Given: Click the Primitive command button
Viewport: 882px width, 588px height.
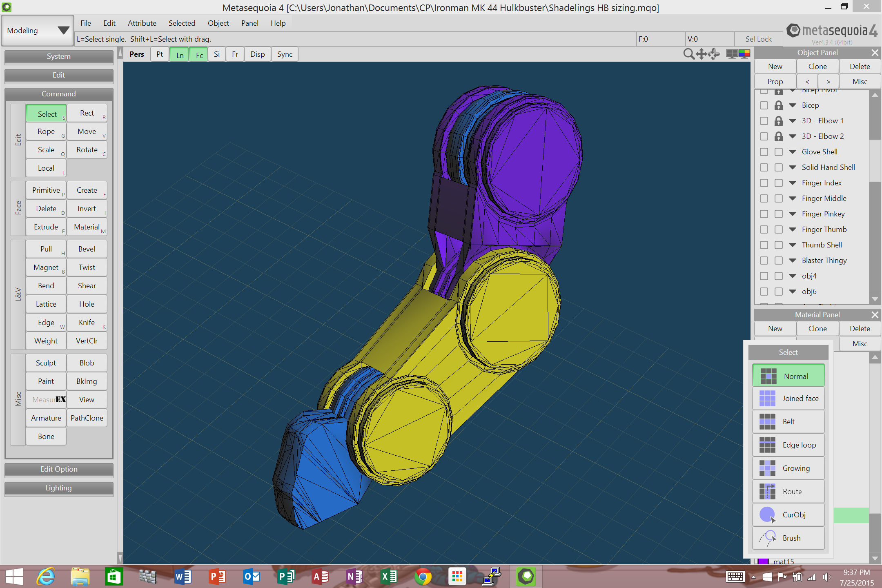Looking at the screenshot, I should click(46, 190).
